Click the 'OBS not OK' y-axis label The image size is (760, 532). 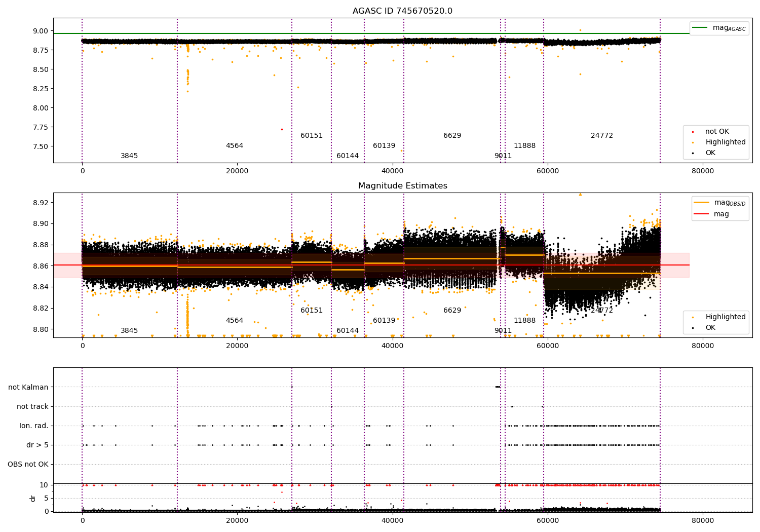click(28, 465)
